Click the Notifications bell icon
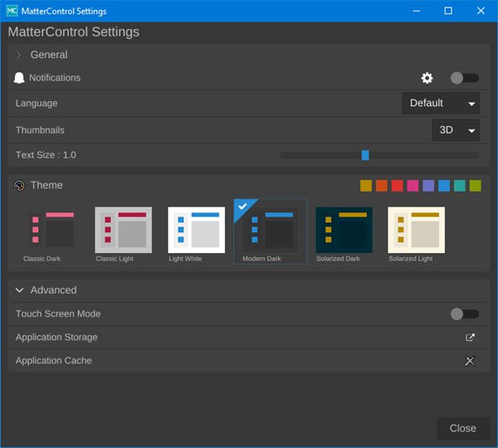Image resolution: width=498 pixels, height=448 pixels. pos(19,78)
